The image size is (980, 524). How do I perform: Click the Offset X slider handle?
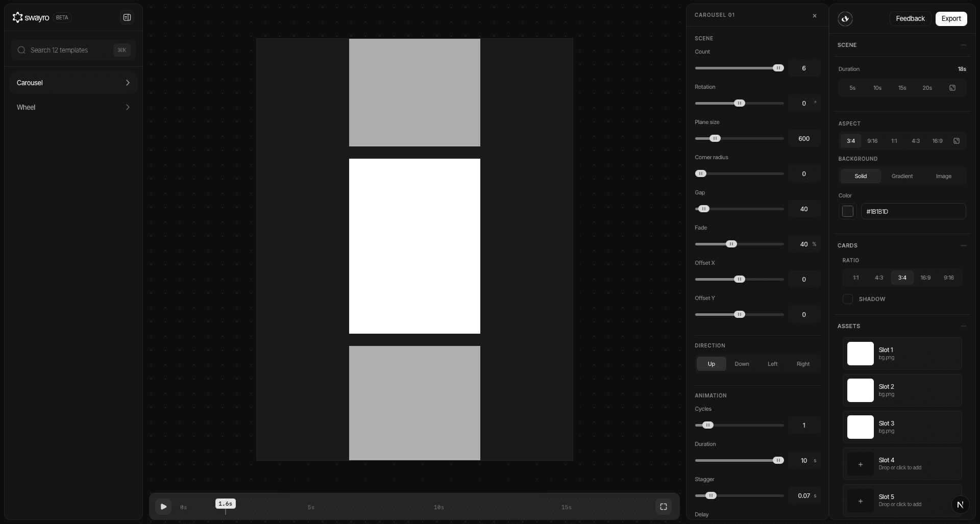tap(740, 279)
